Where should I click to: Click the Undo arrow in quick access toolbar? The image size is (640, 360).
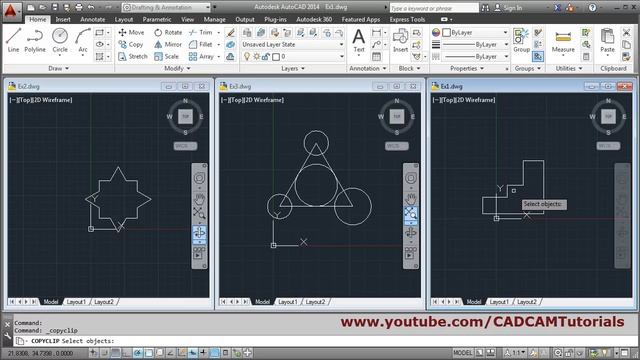91,7
